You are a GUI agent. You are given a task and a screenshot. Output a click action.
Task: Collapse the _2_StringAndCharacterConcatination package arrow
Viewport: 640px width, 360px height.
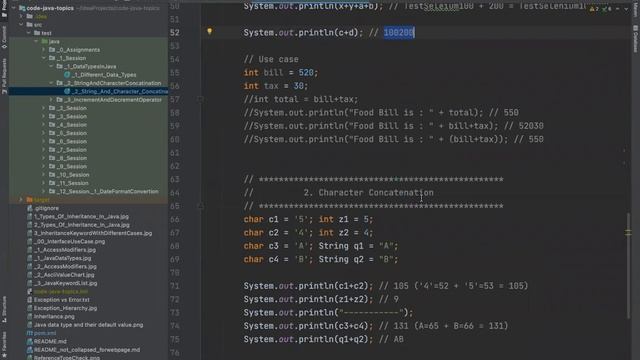pyautogui.click(x=51, y=83)
